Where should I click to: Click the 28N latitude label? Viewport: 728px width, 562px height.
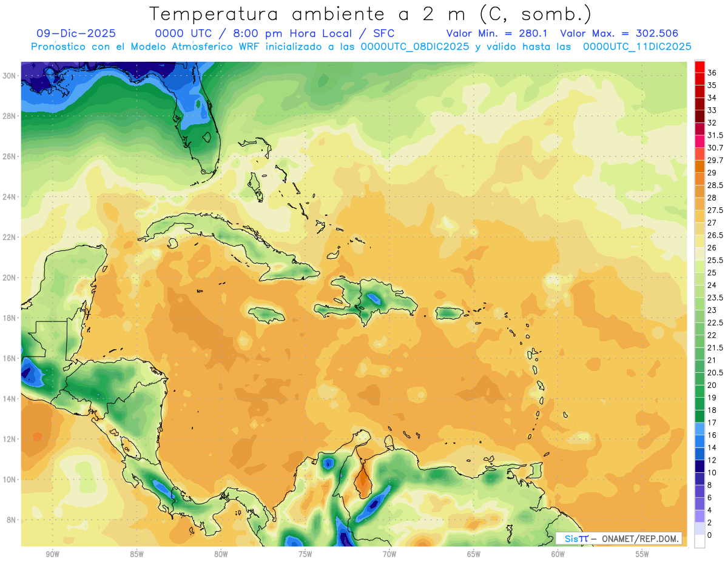tap(9, 116)
